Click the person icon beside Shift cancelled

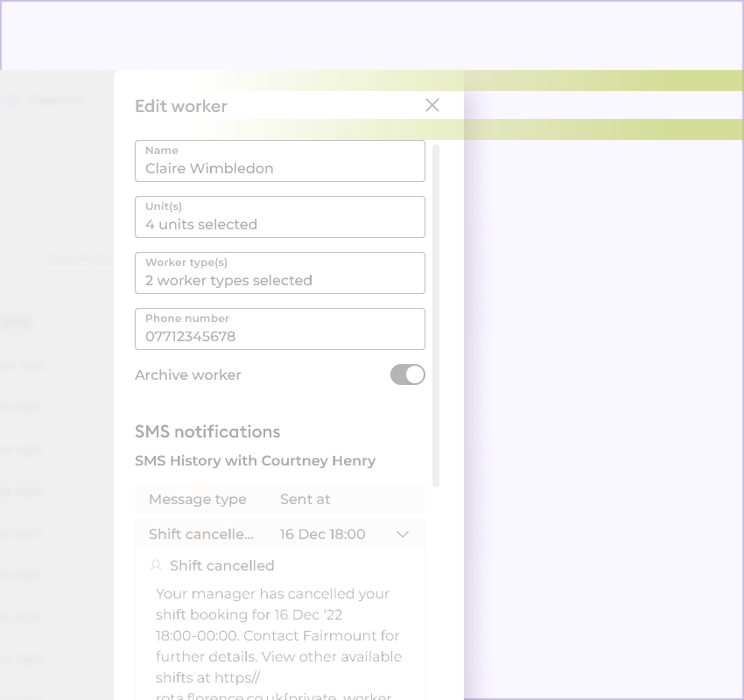tap(156, 565)
